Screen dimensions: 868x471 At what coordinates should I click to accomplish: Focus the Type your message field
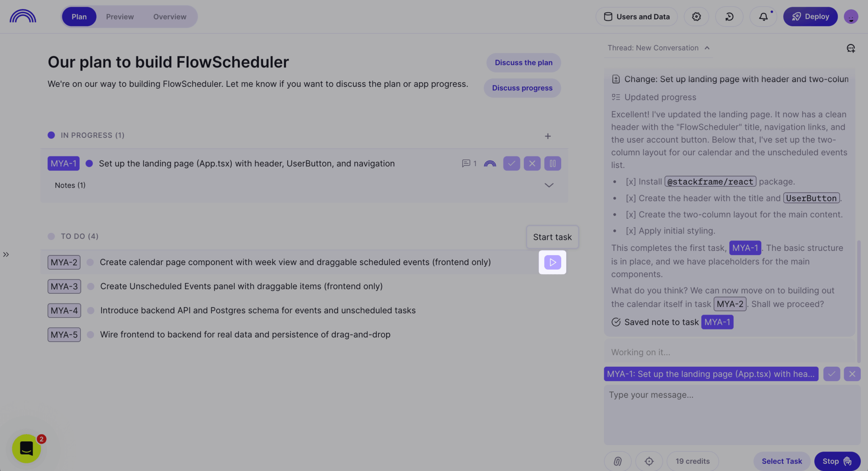pos(732,414)
